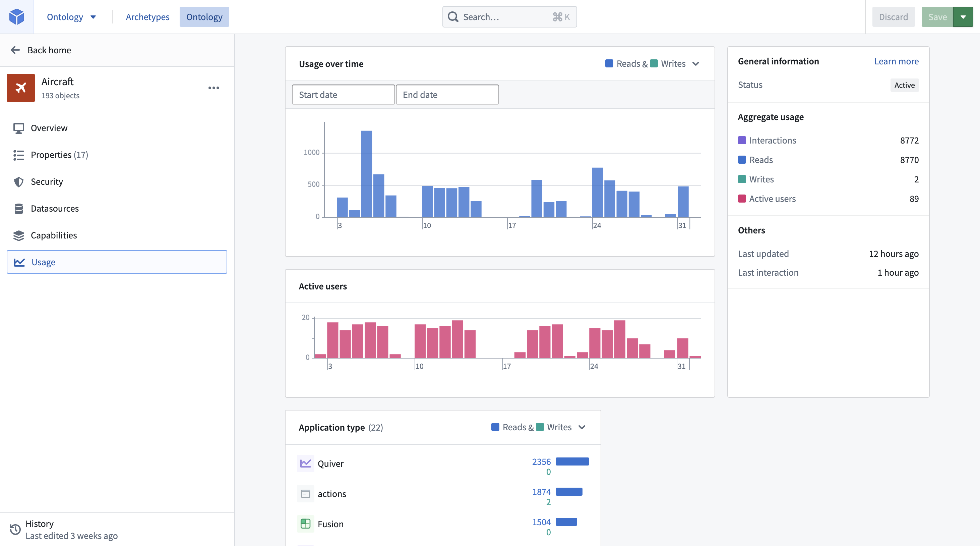Click the teal Writes color swatch in Aggregate usage

[x=741, y=179]
